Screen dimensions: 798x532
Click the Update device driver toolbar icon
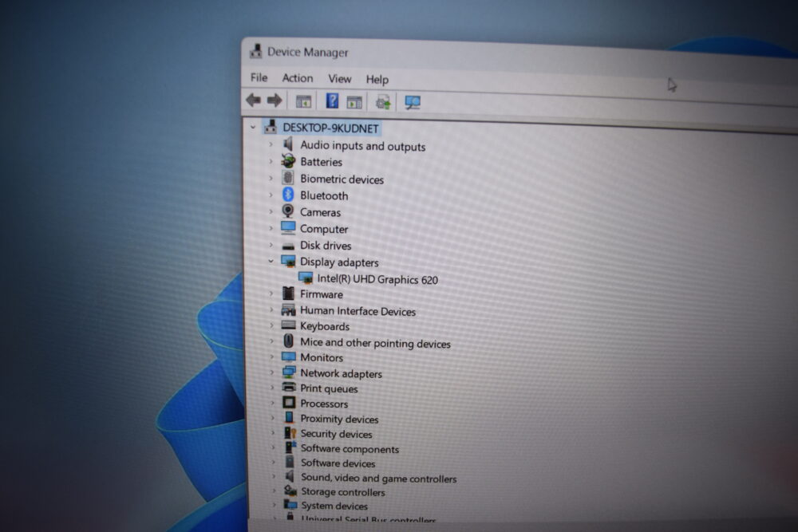(x=383, y=102)
